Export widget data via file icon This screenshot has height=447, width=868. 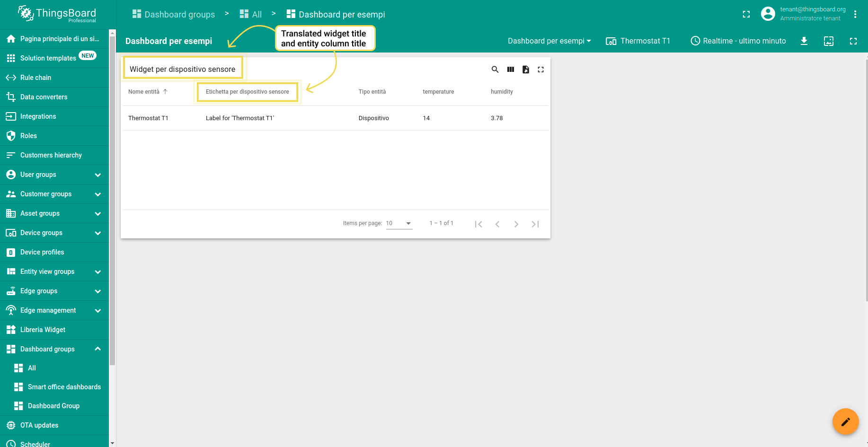click(525, 70)
